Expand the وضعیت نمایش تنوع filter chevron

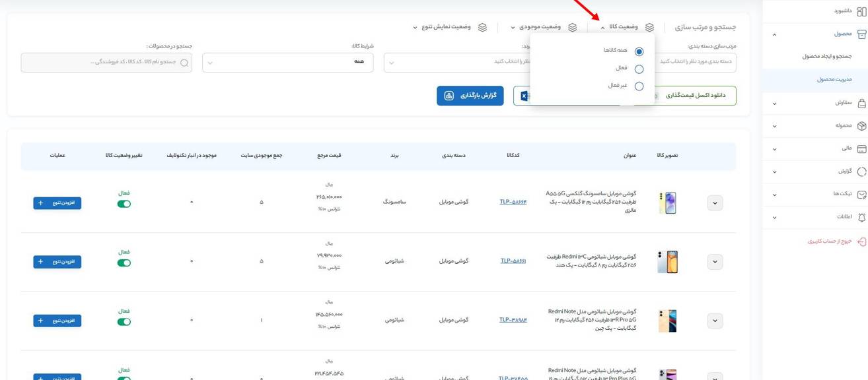click(415, 28)
